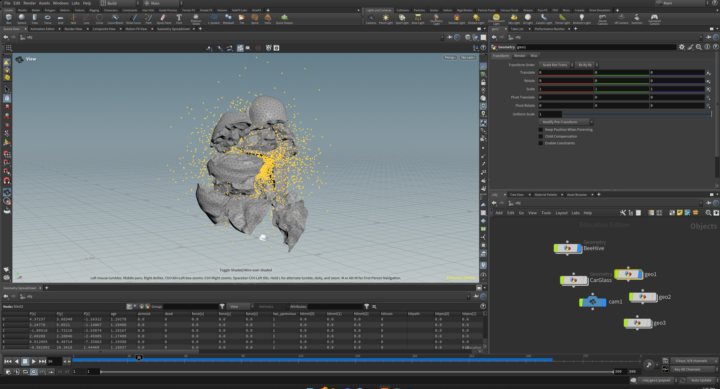Click the Translate X input field

[566, 73]
